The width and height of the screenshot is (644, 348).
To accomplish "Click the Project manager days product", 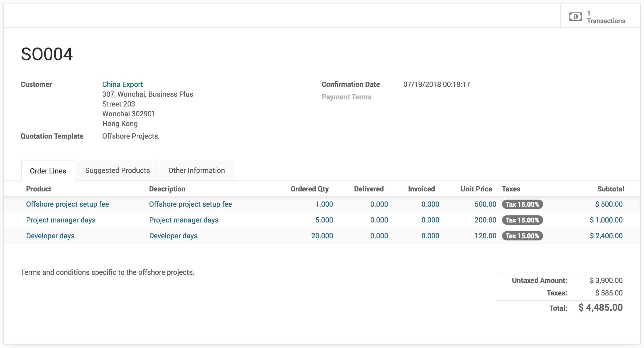I will [61, 220].
